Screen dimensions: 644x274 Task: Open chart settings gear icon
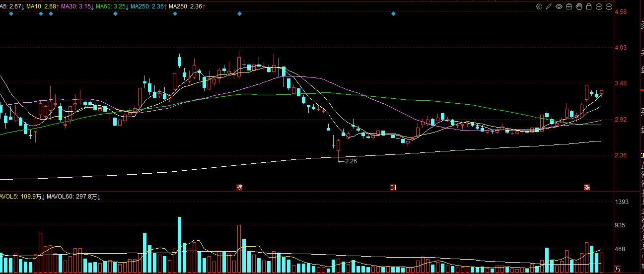click(539, 6)
